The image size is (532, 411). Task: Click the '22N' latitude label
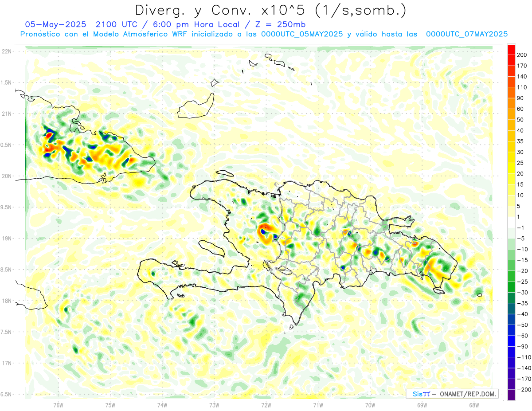pos(6,51)
